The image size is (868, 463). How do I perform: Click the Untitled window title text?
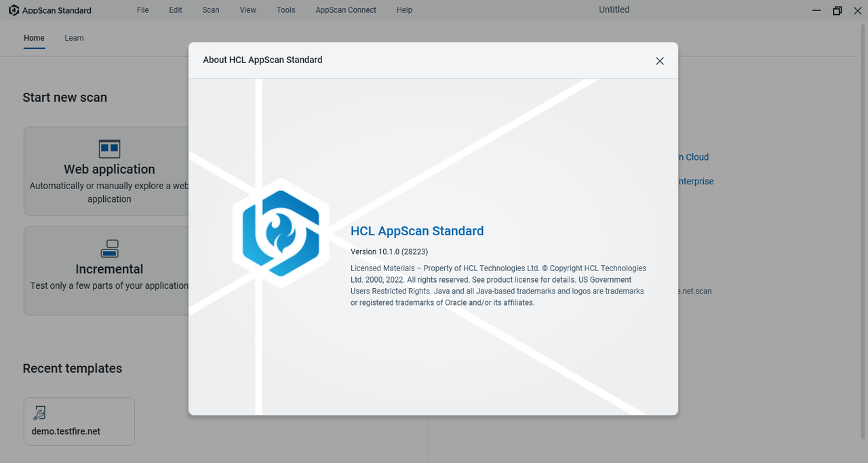(614, 9)
